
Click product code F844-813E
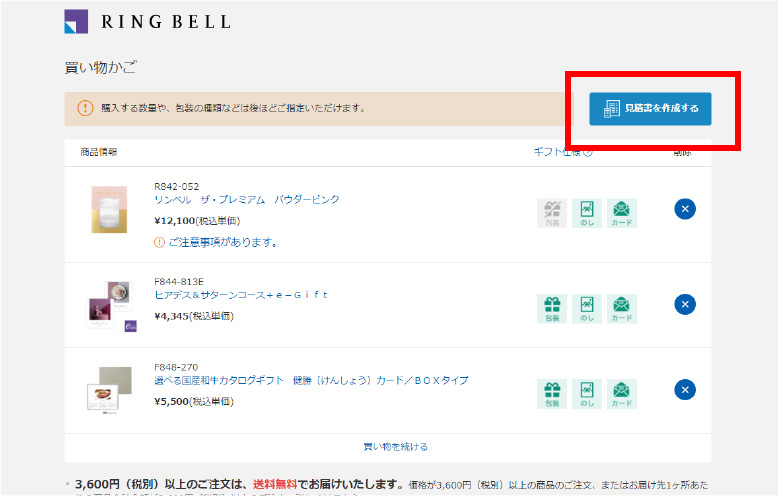(x=179, y=282)
